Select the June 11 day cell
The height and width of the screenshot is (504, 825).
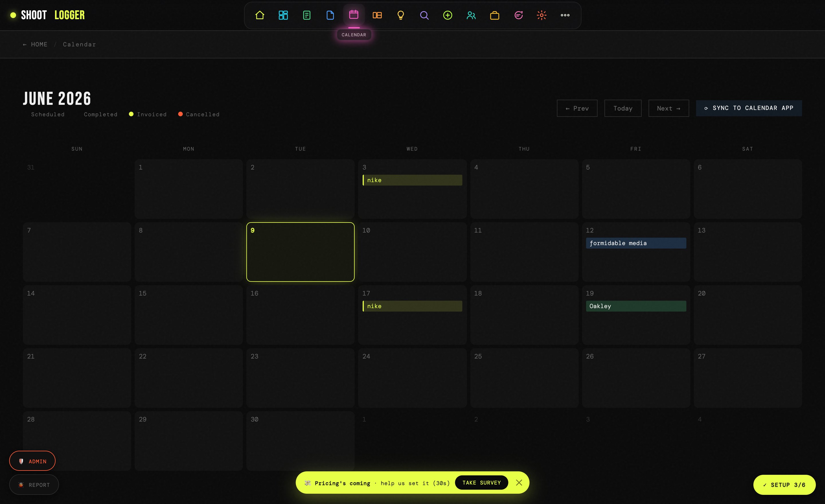(x=524, y=252)
